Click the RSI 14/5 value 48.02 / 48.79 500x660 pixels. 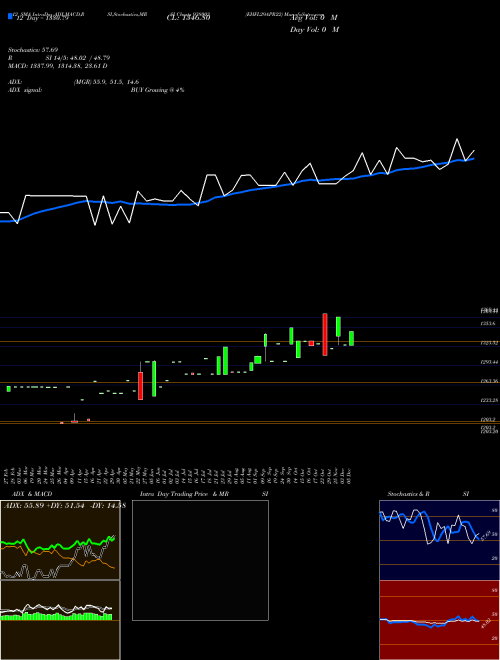pos(78,58)
